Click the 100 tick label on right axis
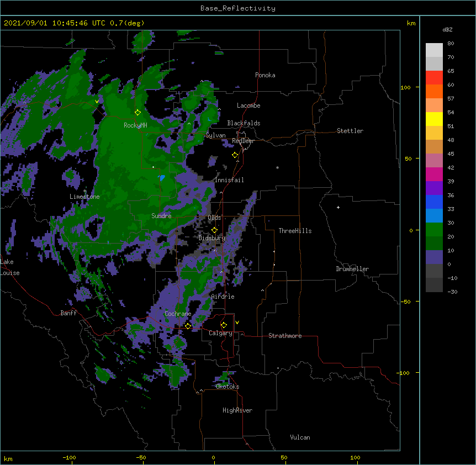 coord(405,87)
